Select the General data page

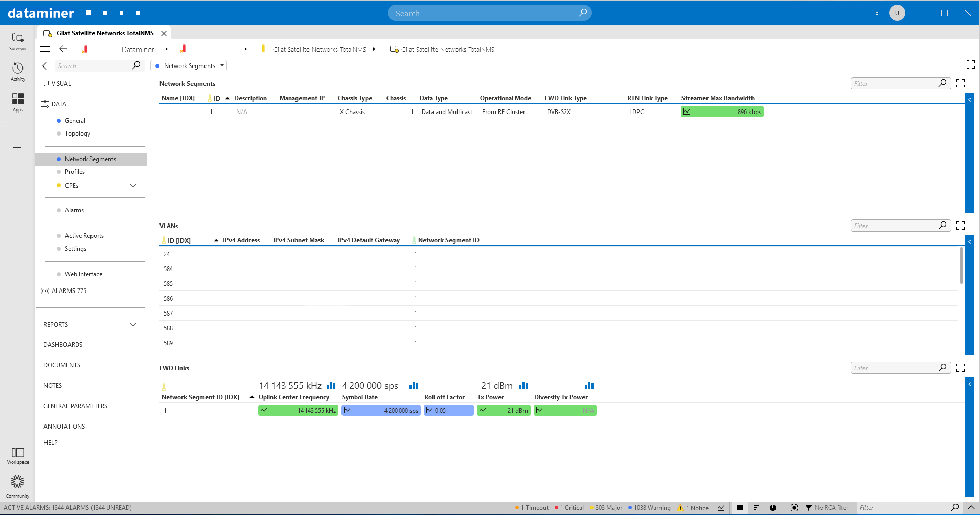tap(75, 121)
